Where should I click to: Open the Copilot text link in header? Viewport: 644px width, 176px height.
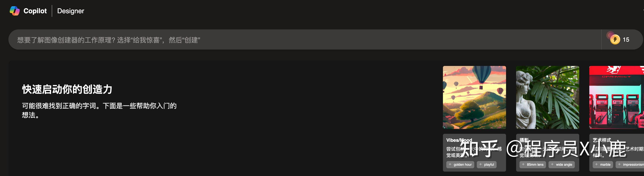pyautogui.click(x=35, y=11)
